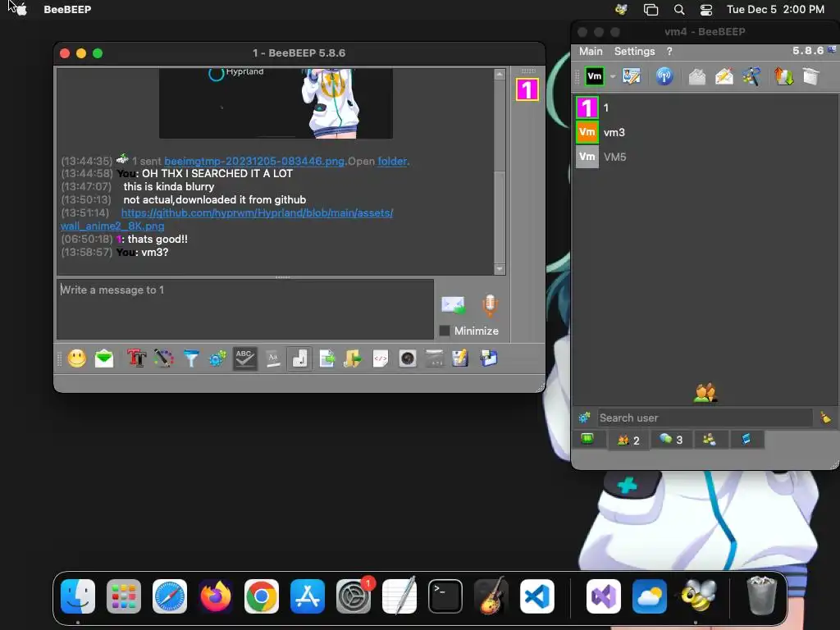This screenshot has width=840, height=630.
Task: Open Terminal from the Dock
Action: [445, 596]
